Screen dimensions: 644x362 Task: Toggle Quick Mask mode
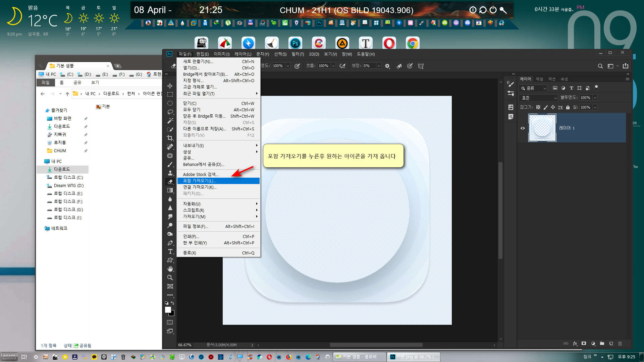tap(170, 322)
